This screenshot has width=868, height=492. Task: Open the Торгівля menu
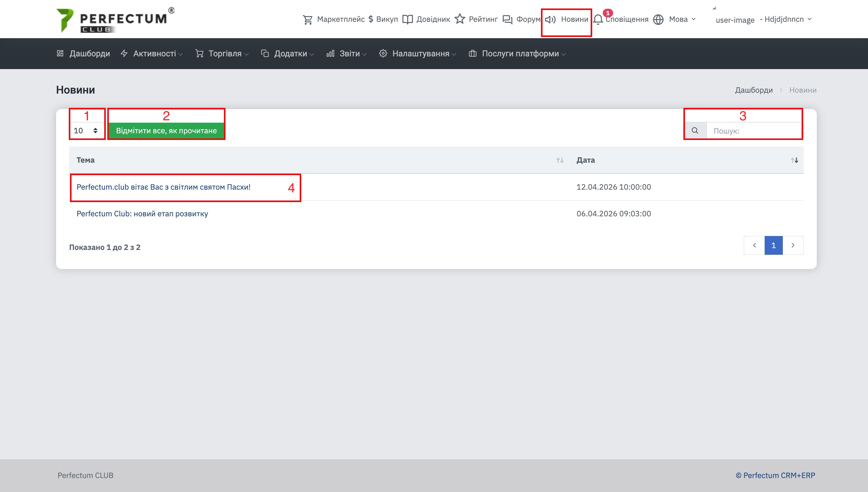tap(225, 54)
